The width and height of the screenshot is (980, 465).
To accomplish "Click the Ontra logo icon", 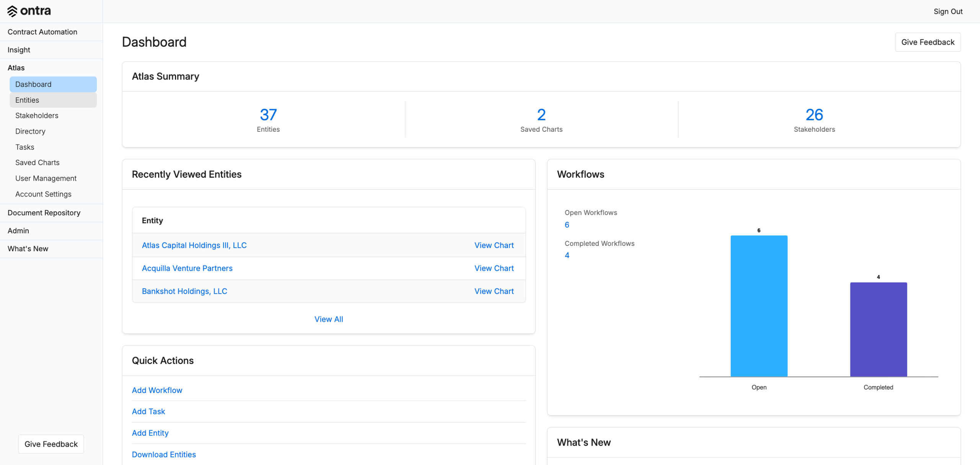I will point(12,11).
